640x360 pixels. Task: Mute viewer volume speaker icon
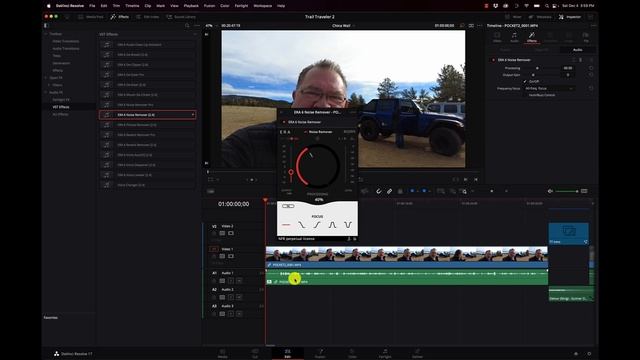tap(550, 191)
